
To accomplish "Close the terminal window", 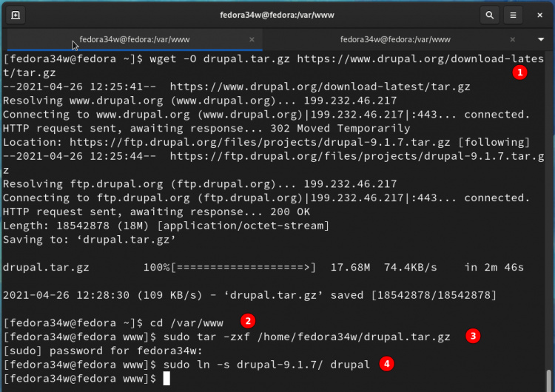I will pyautogui.click(x=538, y=15).
